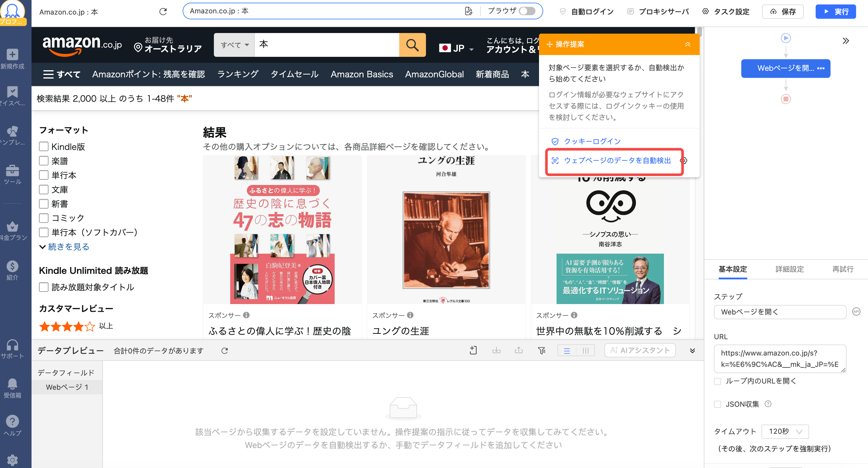This screenshot has height=468, width=868.
Task: Open タイムセール in Amazon nav bar
Action: click(x=294, y=74)
